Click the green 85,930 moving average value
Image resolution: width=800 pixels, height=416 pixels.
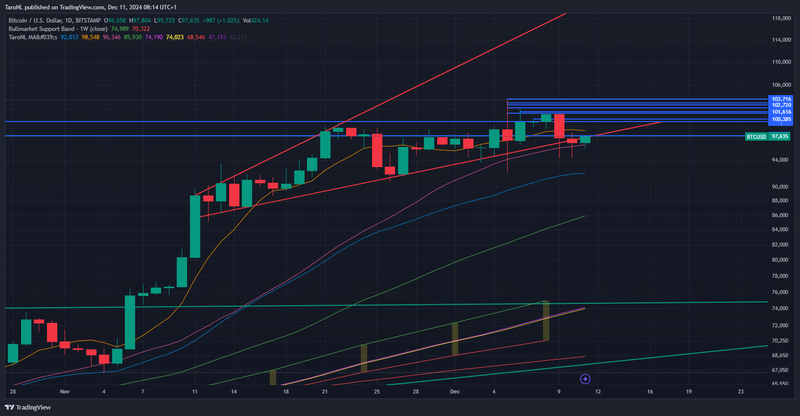pos(133,37)
